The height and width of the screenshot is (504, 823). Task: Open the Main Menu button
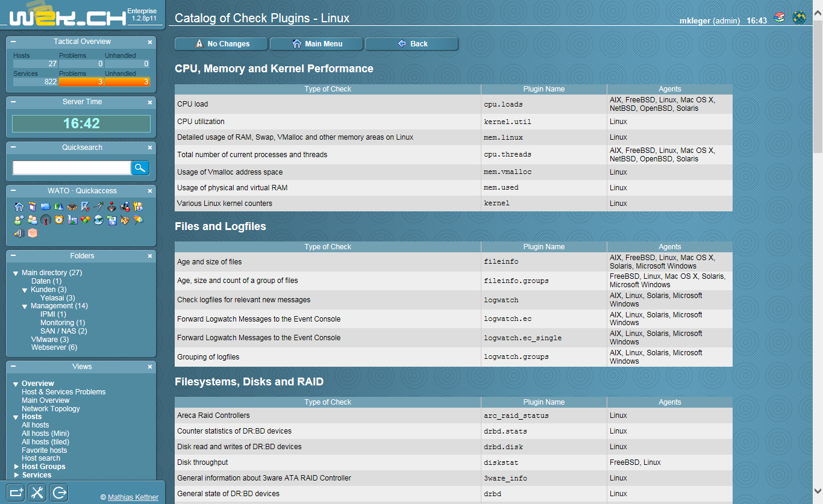(x=316, y=44)
